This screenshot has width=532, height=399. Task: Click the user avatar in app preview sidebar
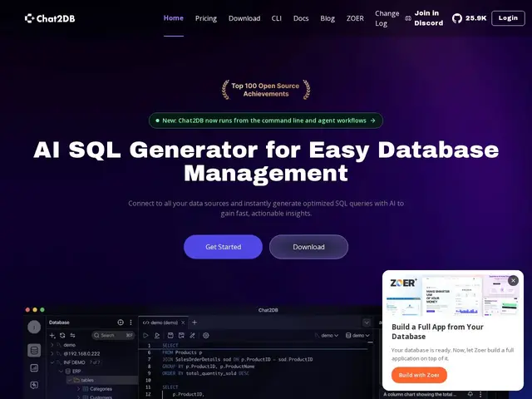pyautogui.click(x=34, y=327)
